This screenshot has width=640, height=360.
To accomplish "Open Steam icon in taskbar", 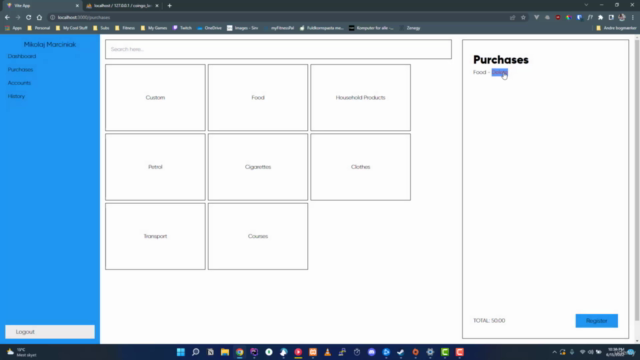I will click(x=400, y=352).
